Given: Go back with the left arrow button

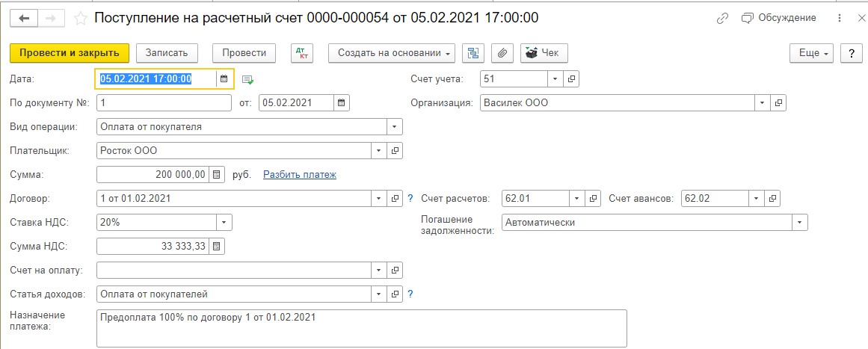Looking at the screenshot, I should point(24,18).
